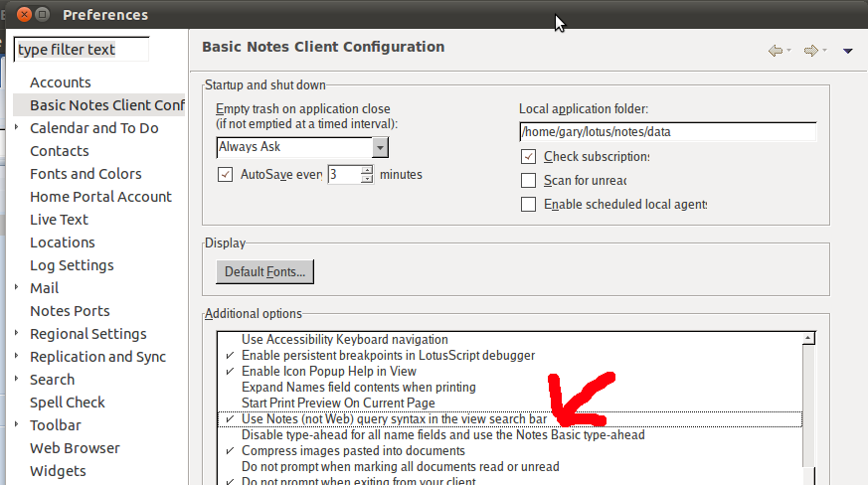Click the additional options scroll up arrow
Viewport: 868px width, 485px height.
coord(808,338)
